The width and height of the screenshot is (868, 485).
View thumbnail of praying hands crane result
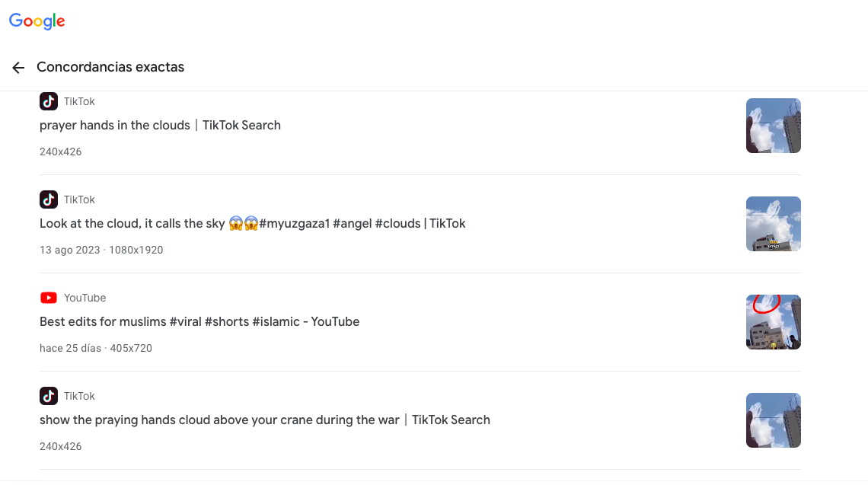(x=774, y=420)
